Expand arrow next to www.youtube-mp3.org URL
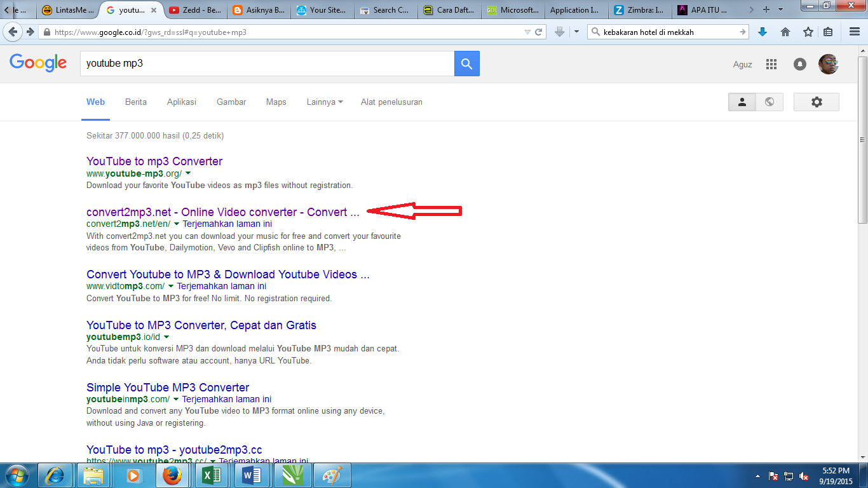868x488 pixels. pos(188,173)
